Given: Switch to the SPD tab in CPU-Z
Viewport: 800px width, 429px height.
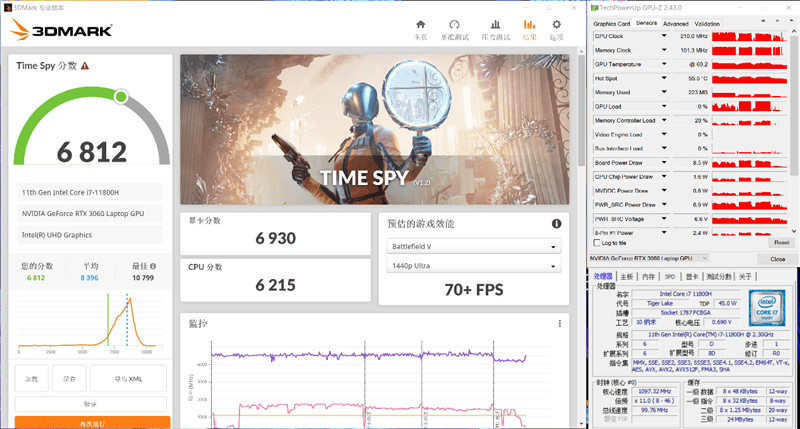Looking at the screenshot, I should (670, 276).
